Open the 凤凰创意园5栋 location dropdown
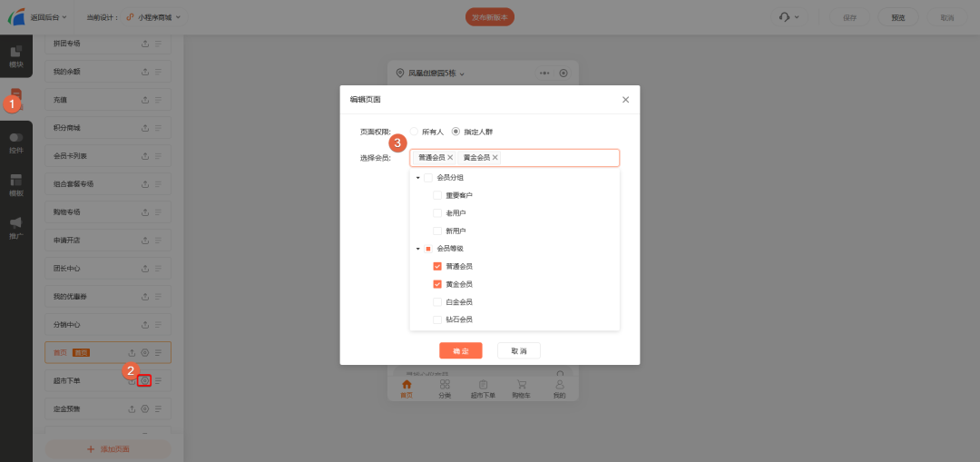 (431, 74)
